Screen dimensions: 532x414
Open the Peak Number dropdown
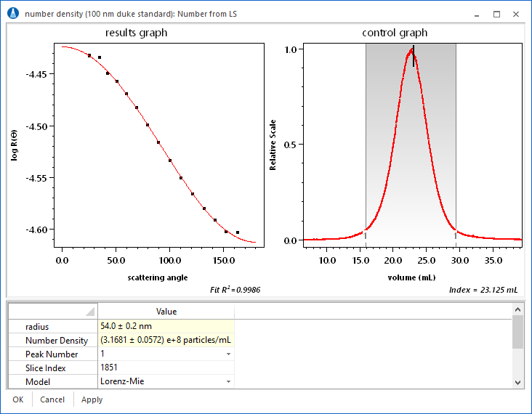[229, 354]
